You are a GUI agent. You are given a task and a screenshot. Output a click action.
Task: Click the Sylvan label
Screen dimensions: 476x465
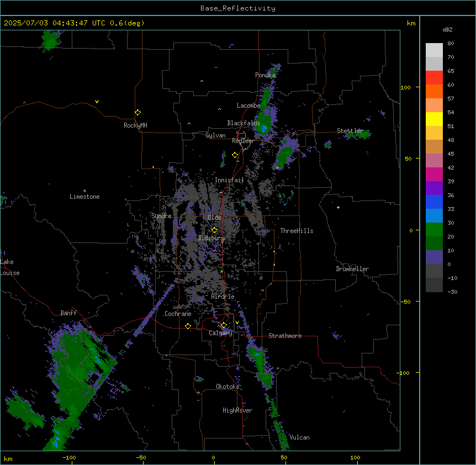coord(215,135)
